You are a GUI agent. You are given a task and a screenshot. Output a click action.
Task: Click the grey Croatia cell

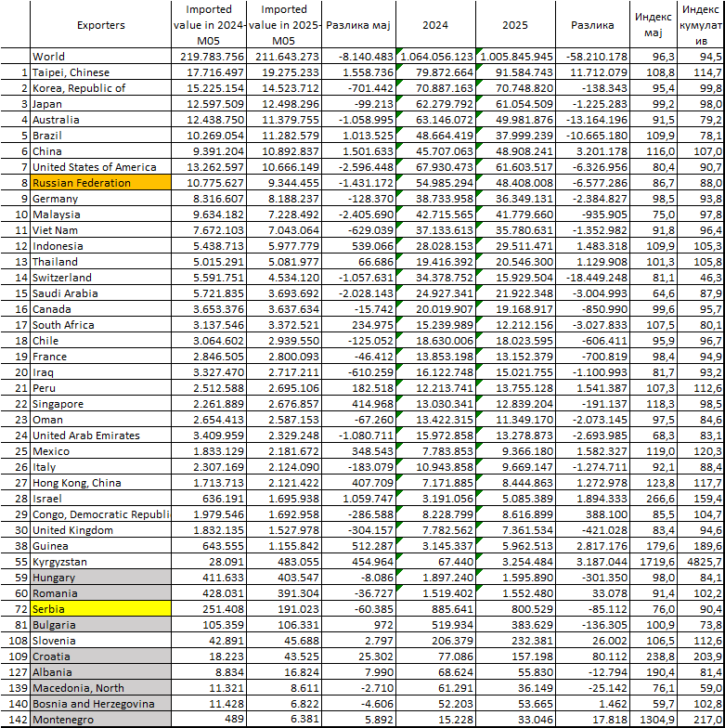100,656
